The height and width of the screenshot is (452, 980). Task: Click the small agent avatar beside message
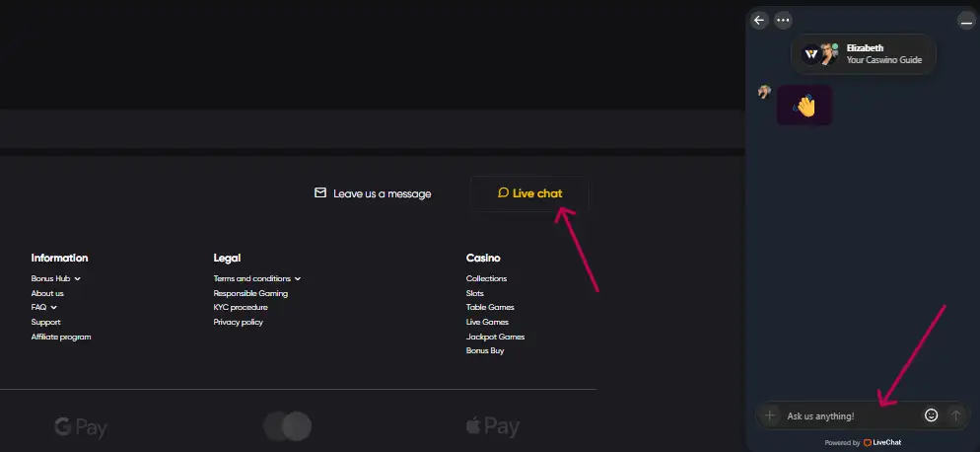click(764, 92)
